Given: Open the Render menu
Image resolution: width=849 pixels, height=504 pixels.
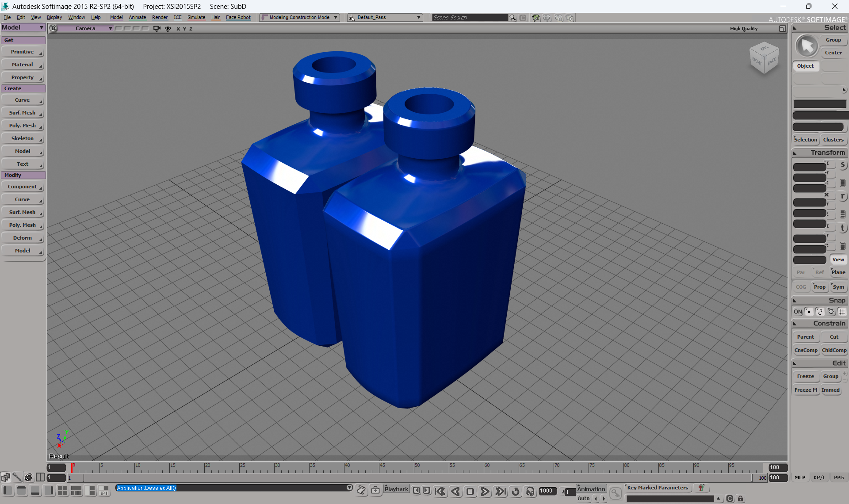Looking at the screenshot, I should pyautogui.click(x=160, y=18).
